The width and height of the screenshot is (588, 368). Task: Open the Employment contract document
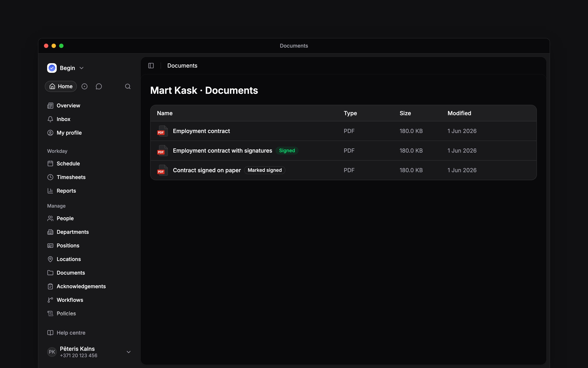tap(201, 131)
